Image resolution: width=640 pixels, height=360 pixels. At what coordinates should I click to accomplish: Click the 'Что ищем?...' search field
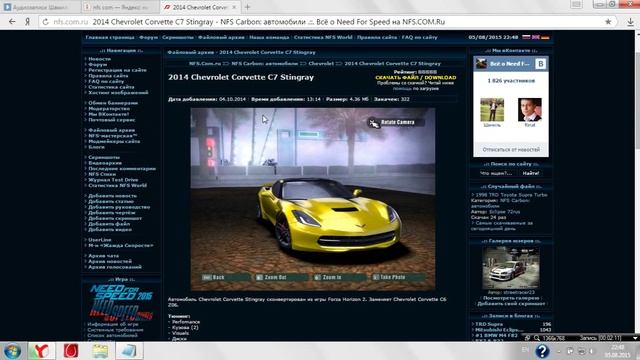coord(496,173)
